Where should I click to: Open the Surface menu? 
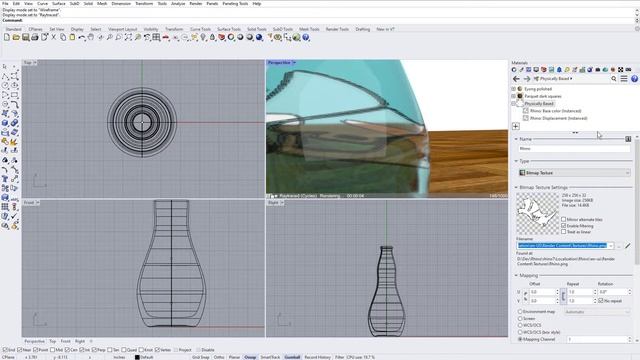pos(59,4)
